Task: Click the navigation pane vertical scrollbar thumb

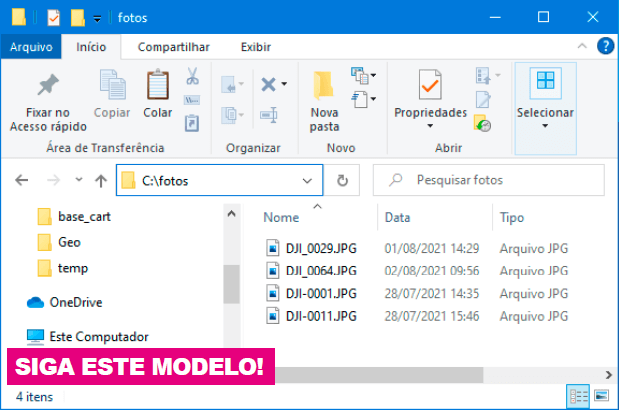Action: (232, 284)
